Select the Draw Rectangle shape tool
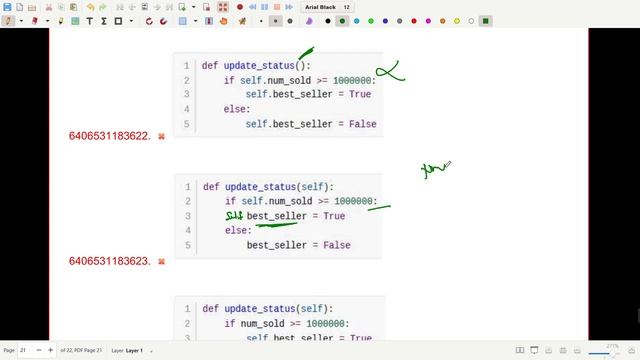Screen dimensions: 640x360 click(x=118, y=21)
